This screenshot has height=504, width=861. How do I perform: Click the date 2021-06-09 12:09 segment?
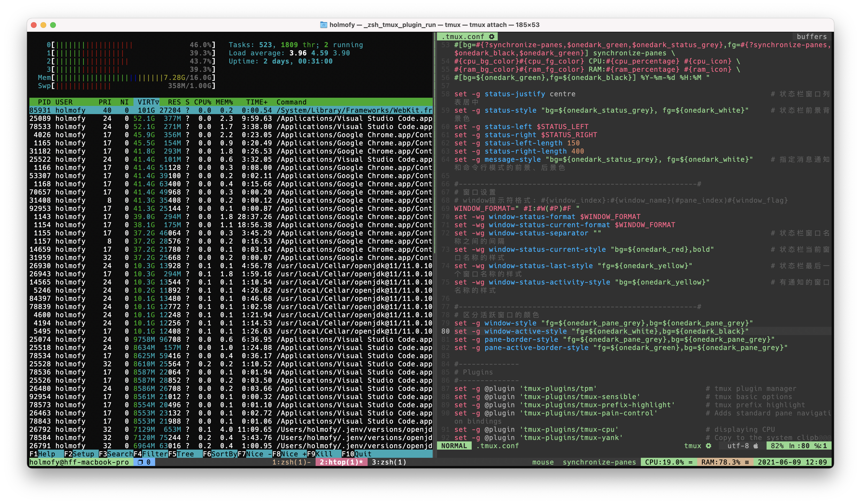click(x=792, y=462)
